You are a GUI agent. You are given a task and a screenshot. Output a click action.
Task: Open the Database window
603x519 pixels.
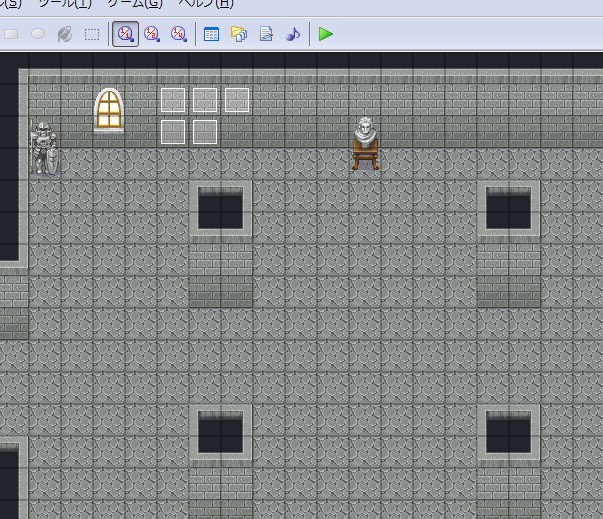click(x=211, y=34)
